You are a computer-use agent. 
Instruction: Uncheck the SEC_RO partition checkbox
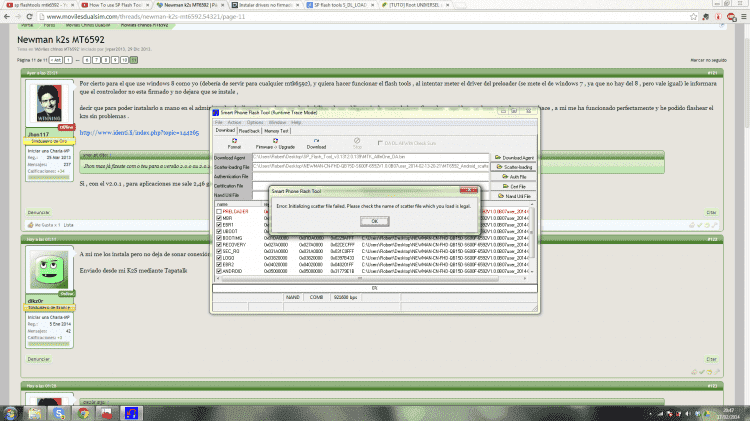219,251
